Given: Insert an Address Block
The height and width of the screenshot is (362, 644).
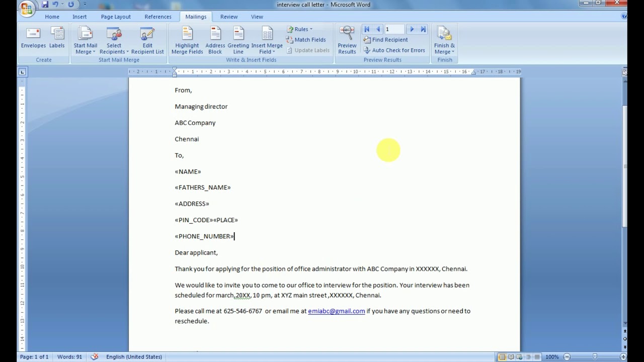Looking at the screenshot, I should click(x=215, y=40).
